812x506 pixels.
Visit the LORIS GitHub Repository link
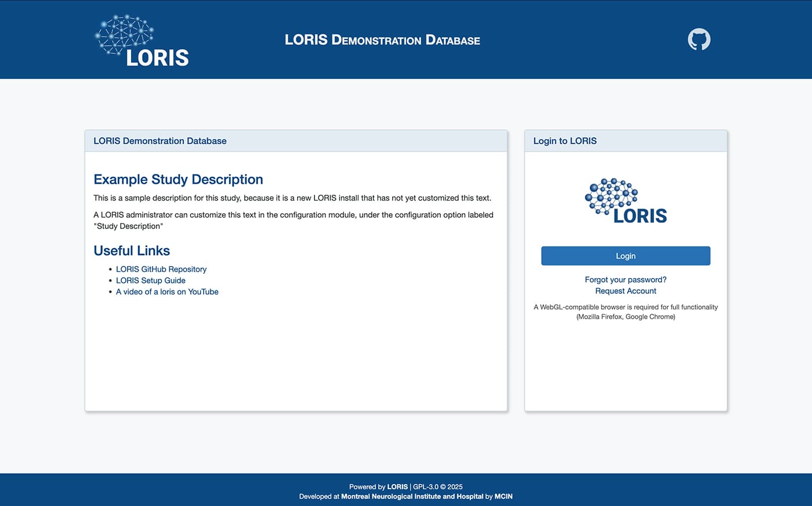(161, 269)
